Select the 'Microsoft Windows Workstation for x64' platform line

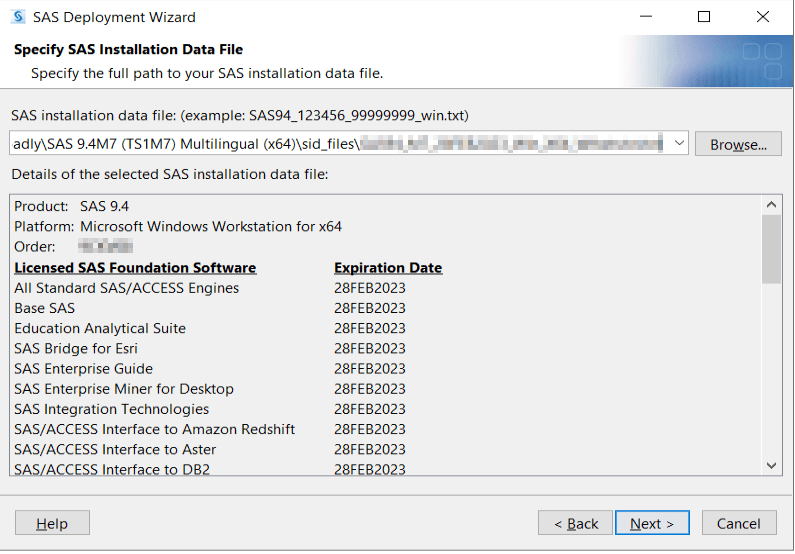178,227
